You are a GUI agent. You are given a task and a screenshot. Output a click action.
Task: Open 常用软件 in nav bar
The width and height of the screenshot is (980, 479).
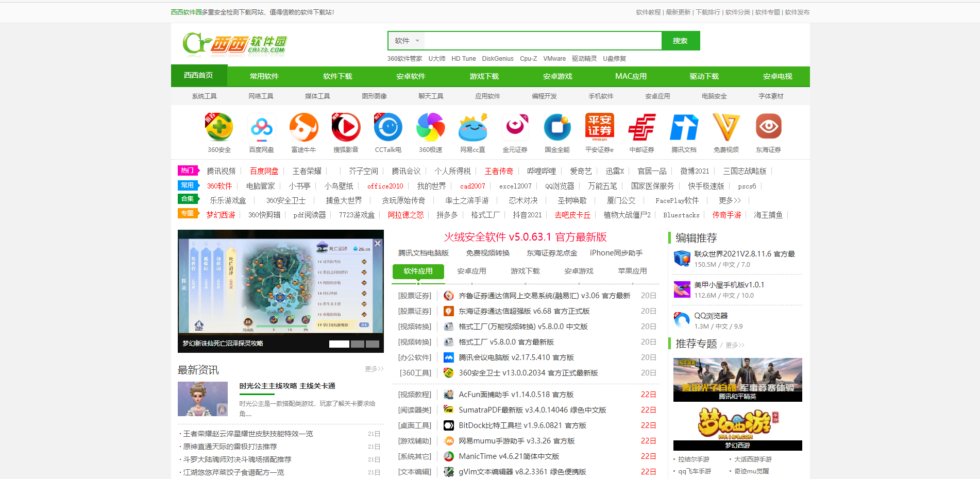pyautogui.click(x=264, y=76)
